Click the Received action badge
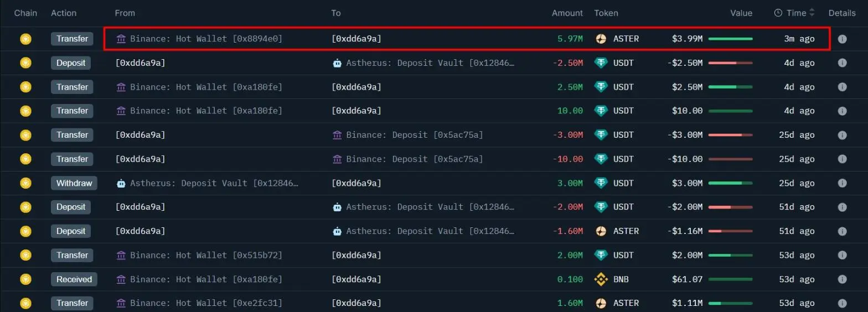The image size is (868, 312). pyautogui.click(x=74, y=279)
